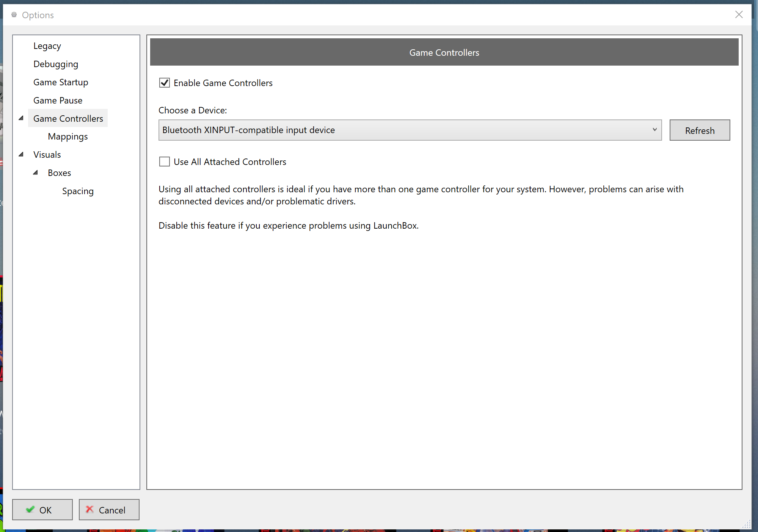The height and width of the screenshot is (532, 758).
Task: Open the Boxes settings item
Action: point(59,173)
